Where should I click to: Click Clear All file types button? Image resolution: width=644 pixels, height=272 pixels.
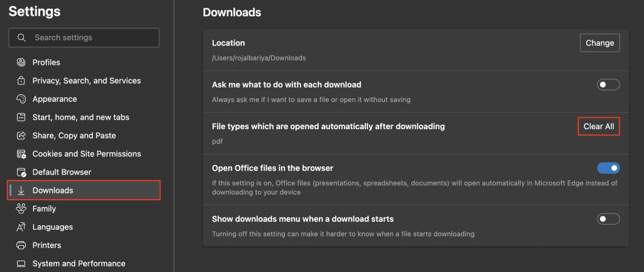[x=599, y=127]
